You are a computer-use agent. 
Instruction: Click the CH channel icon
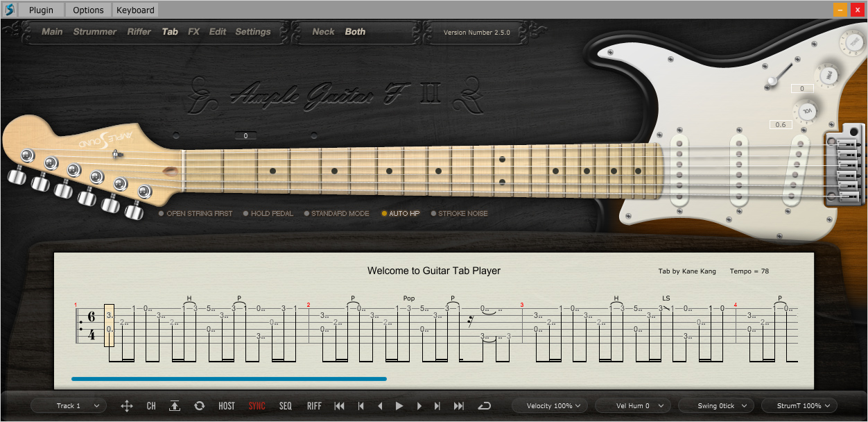tap(151, 406)
